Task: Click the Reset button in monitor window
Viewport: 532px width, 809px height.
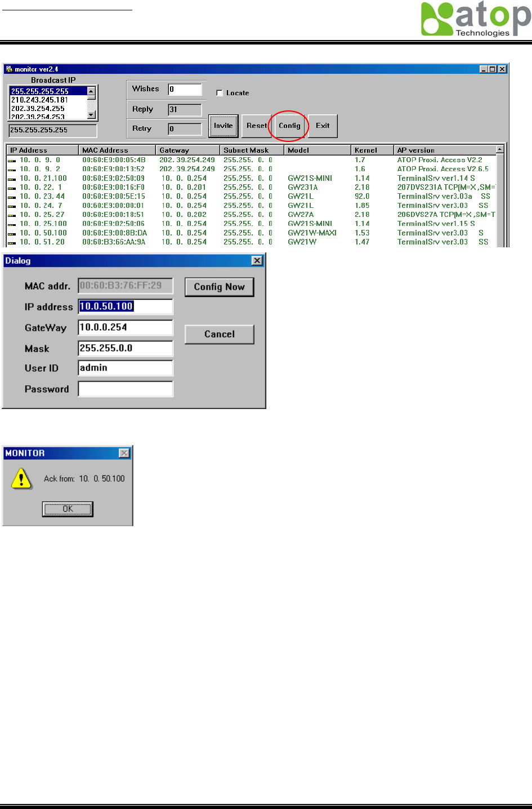Action: (257, 126)
